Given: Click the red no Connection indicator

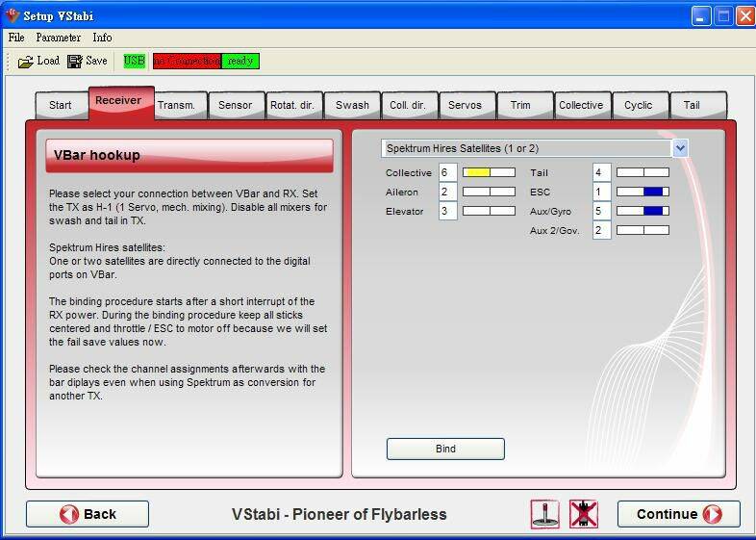Looking at the screenshot, I should pos(187,61).
